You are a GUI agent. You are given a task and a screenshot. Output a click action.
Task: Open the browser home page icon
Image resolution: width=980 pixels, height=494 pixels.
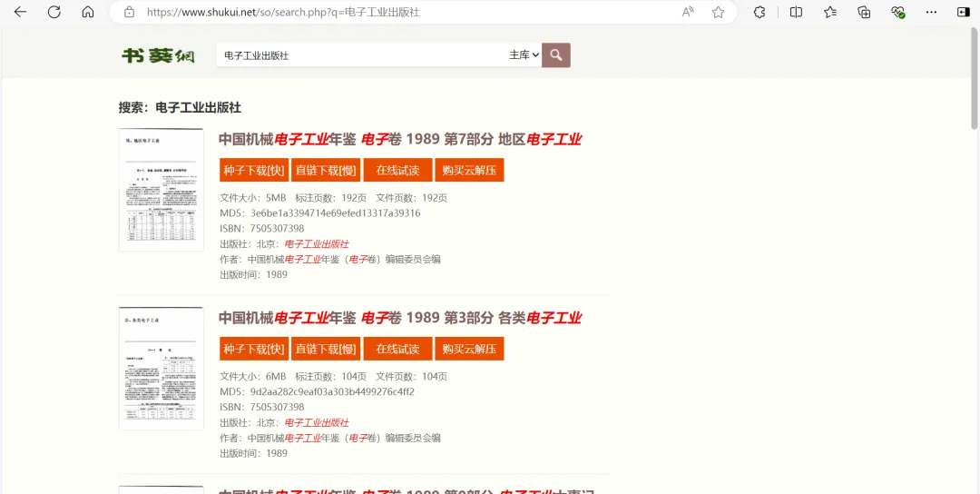pos(88,12)
